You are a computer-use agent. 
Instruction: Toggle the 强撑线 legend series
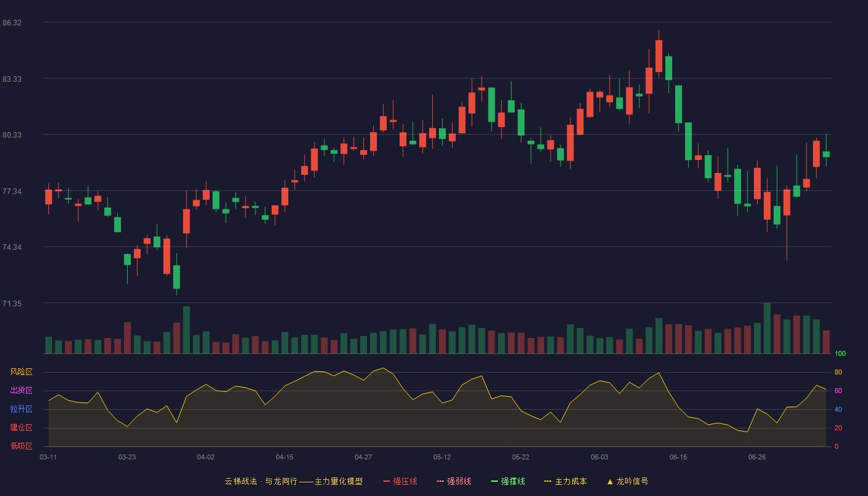coord(508,481)
